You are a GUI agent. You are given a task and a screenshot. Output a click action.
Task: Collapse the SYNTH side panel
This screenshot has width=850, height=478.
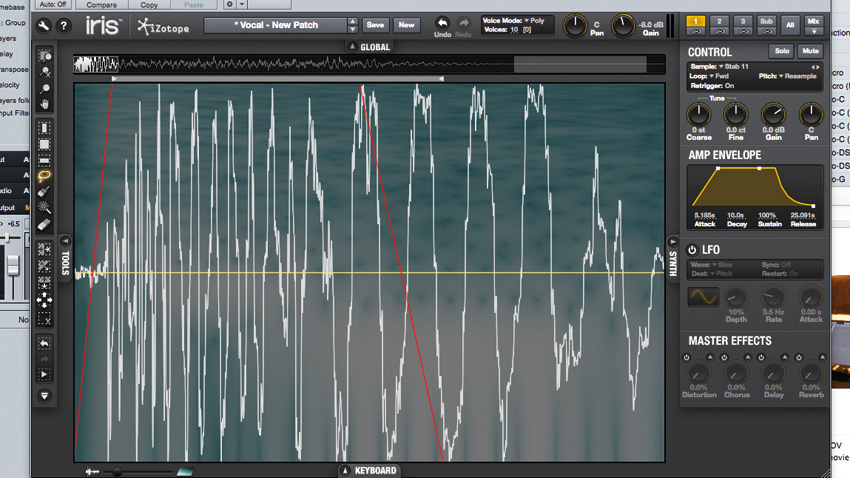(673, 242)
